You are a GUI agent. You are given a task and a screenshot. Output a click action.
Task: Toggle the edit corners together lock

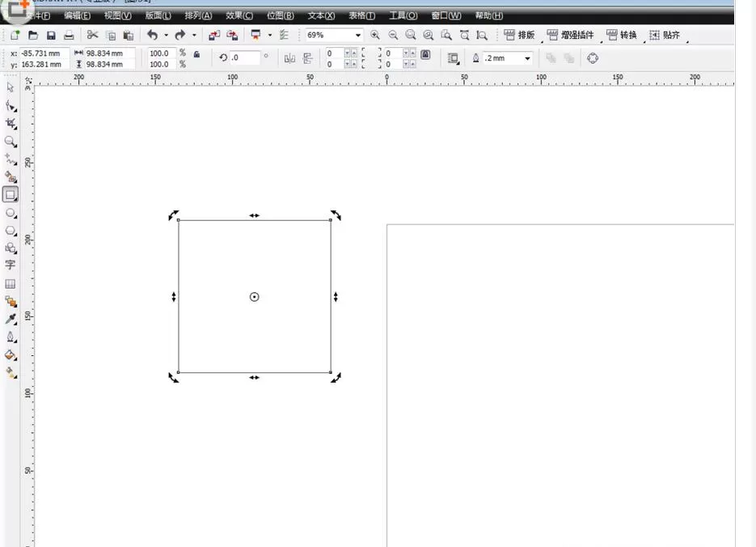click(425, 54)
